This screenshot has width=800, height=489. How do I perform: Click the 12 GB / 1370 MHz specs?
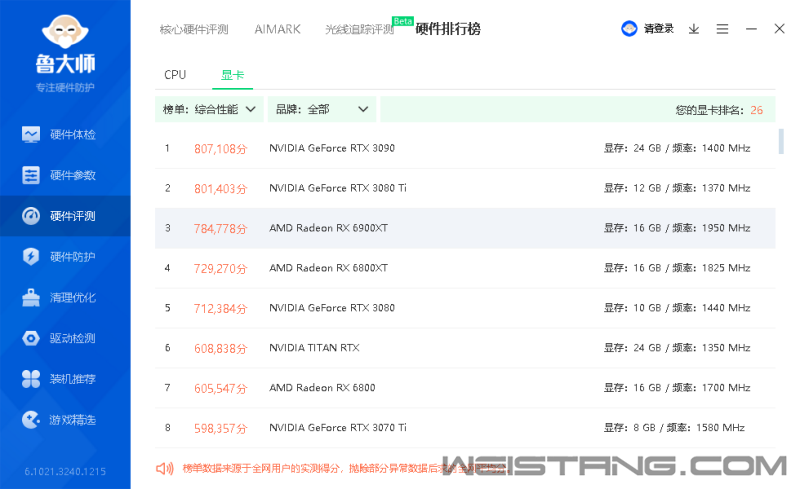point(677,188)
